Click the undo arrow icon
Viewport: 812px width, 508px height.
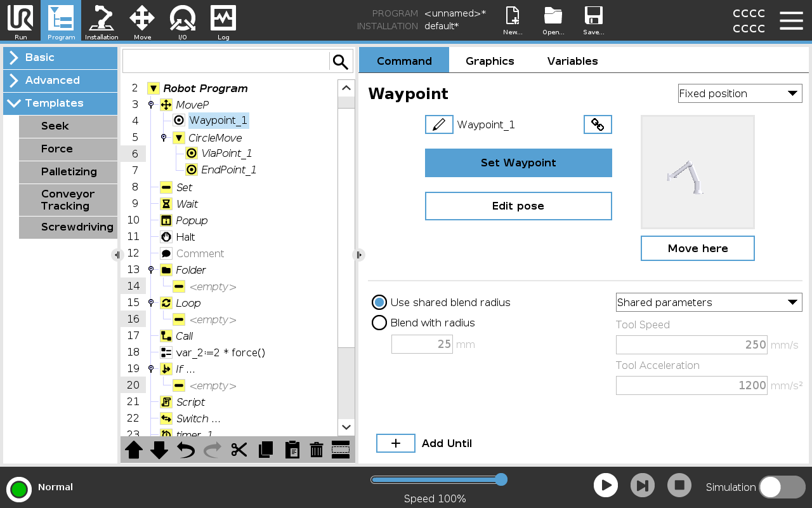pyautogui.click(x=186, y=450)
